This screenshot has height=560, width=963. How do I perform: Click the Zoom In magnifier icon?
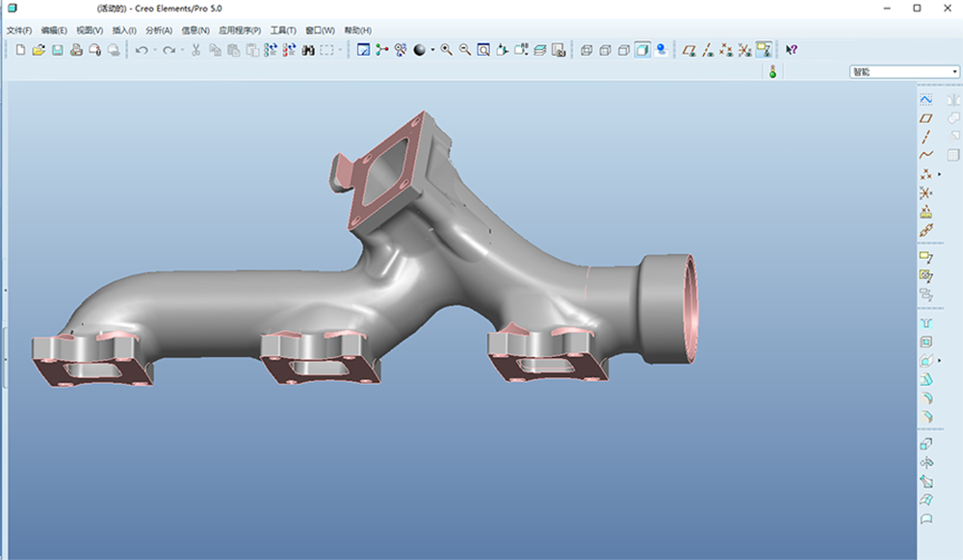(447, 50)
